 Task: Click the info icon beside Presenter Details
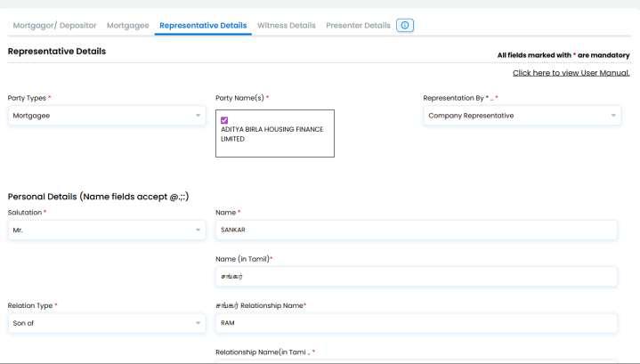click(404, 25)
